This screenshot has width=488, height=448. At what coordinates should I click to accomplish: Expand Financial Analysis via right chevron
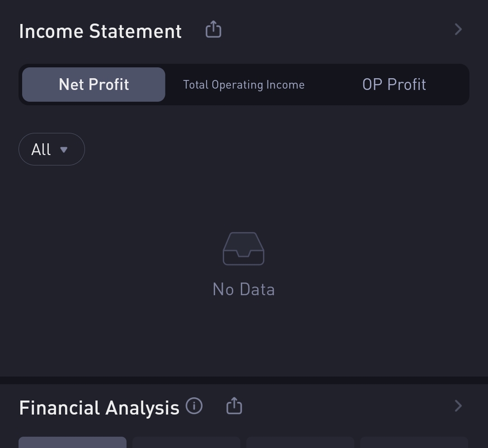[458, 406]
